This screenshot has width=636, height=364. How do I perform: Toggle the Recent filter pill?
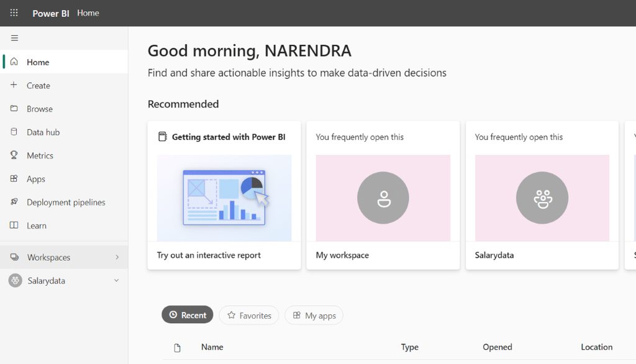point(187,315)
